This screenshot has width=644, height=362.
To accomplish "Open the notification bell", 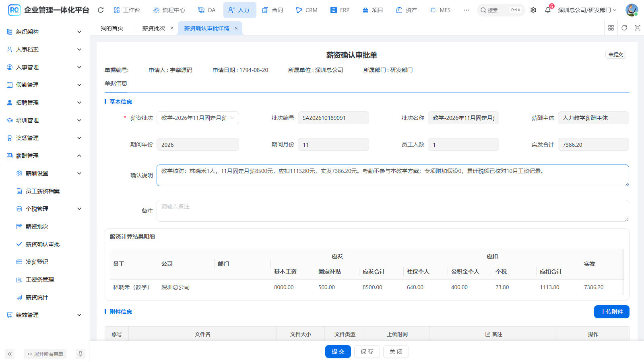I will tap(548, 10).
